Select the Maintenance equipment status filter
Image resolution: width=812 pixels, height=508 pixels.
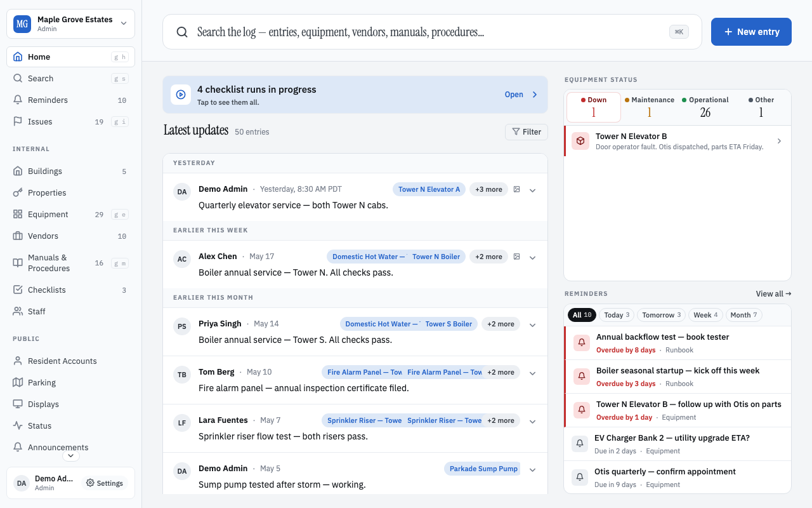click(x=650, y=107)
